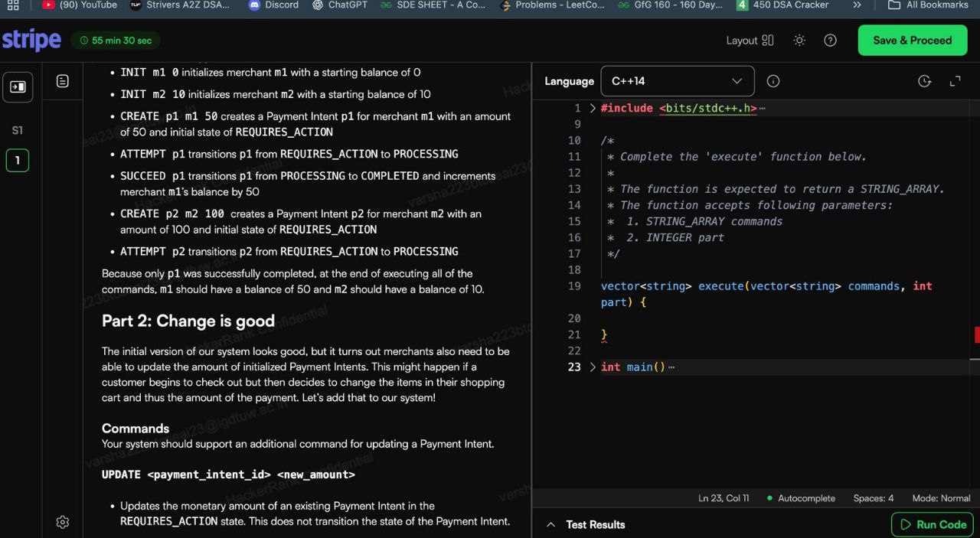Click the reset code history icon

(x=924, y=81)
